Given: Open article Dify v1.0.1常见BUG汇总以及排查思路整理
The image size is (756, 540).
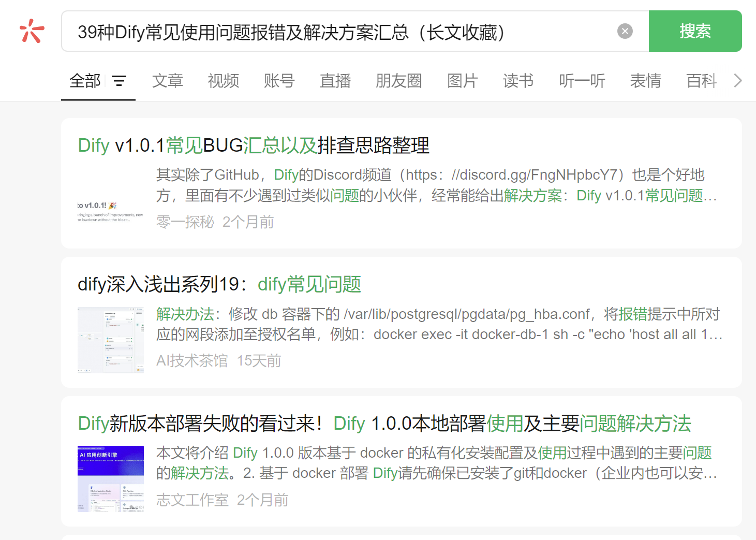Looking at the screenshot, I should coord(254,145).
